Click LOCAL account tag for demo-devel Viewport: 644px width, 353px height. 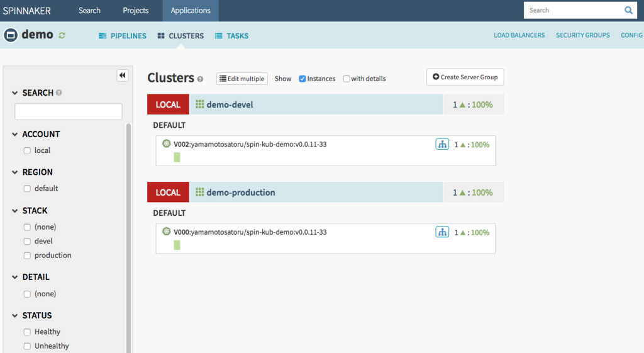click(168, 104)
